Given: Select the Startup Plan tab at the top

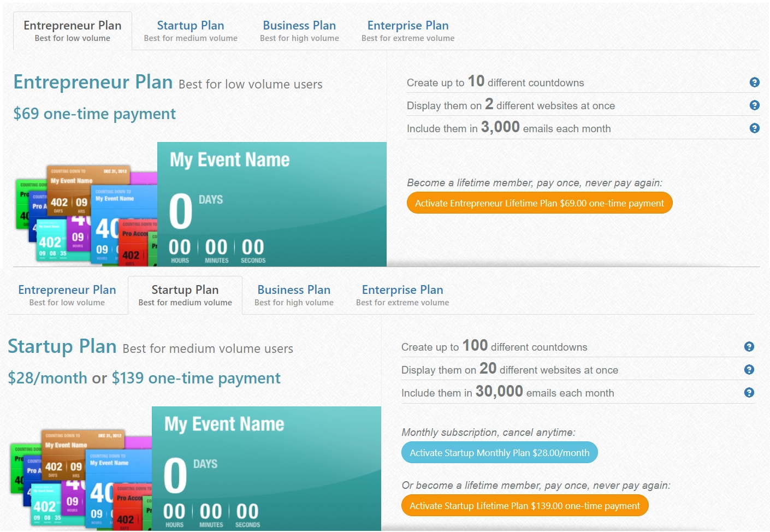Looking at the screenshot, I should click(191, 31).
